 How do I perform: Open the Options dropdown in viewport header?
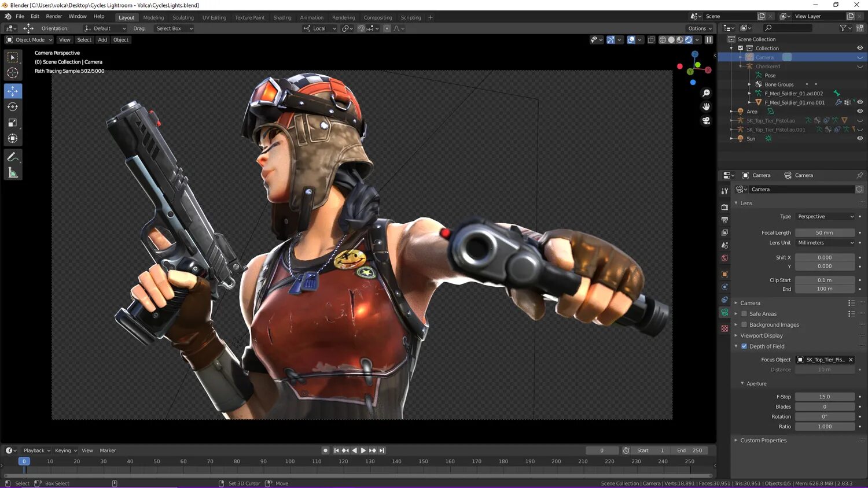(700, 28)
